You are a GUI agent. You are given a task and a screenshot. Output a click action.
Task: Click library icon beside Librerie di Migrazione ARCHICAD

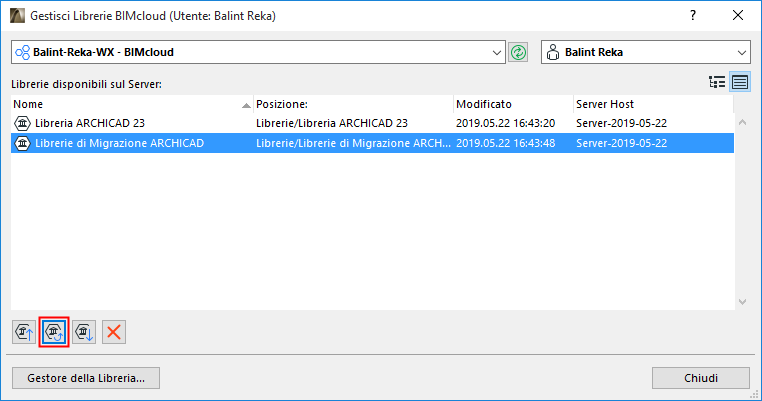pyautogui.click(x=22, y=143)
